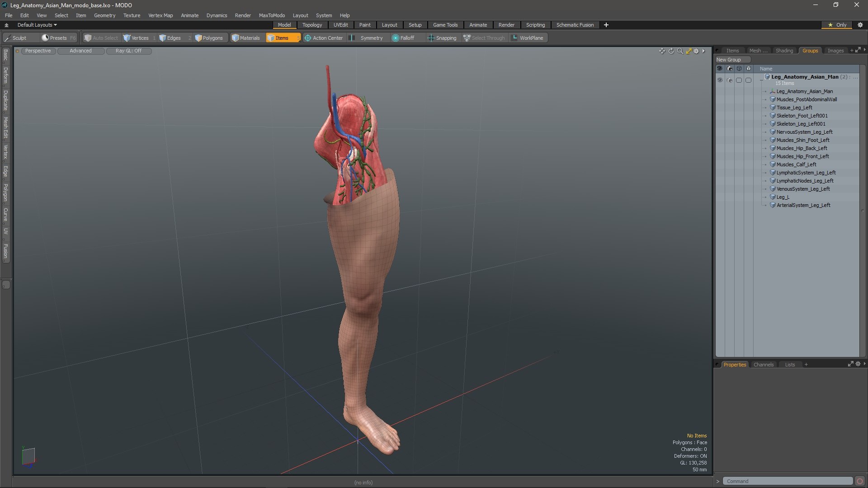Screen dimensions: 868x488
Task: Toggle visibility eye of Leg_Anatomy_Asian_Man group
Action: 720,80
